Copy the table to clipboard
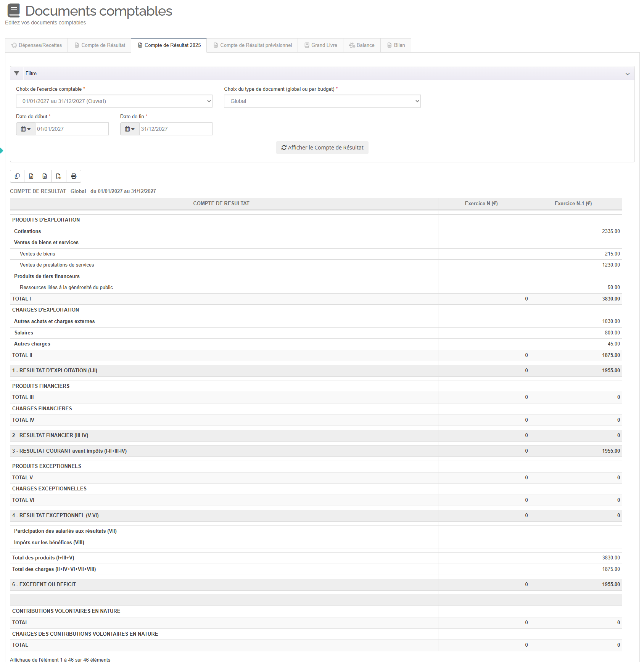 17,176
